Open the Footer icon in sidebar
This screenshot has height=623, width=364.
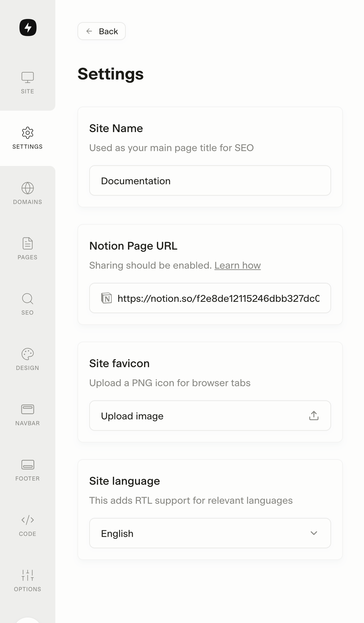[28, 465]
